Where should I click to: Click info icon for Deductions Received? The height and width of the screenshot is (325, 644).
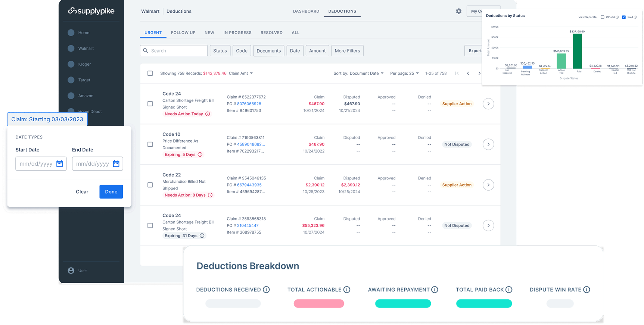tap(266, 290)
